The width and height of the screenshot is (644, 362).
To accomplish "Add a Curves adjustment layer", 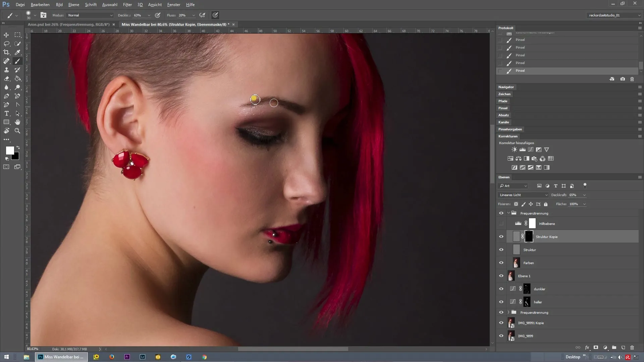I will coord(531,149).
